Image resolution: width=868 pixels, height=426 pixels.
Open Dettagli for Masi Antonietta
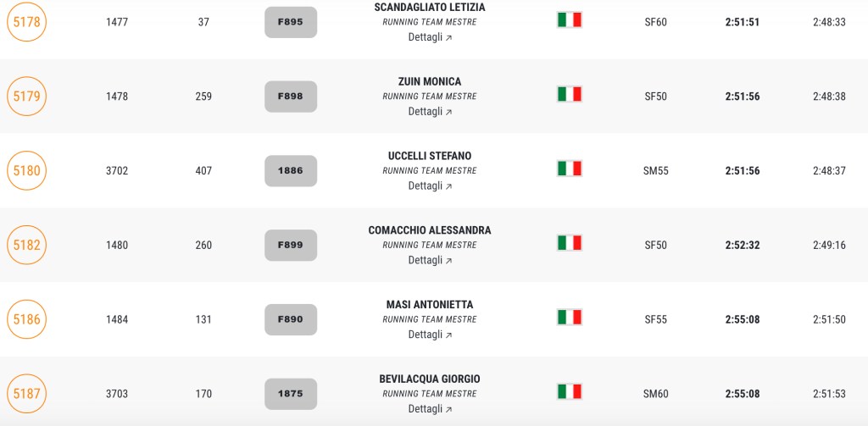click(x=430, y=335)
